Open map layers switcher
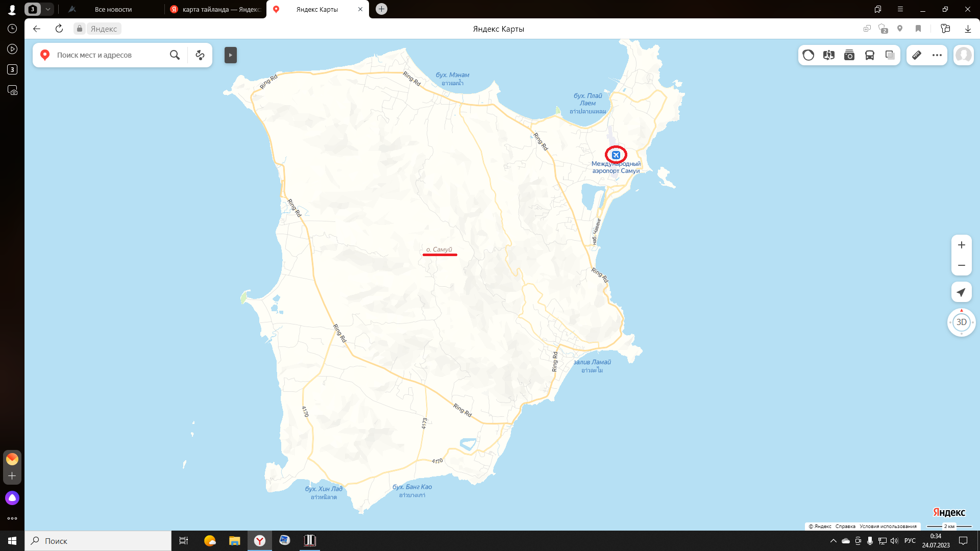The width and height of the screenshot is (980, 551). click(890, 55)
